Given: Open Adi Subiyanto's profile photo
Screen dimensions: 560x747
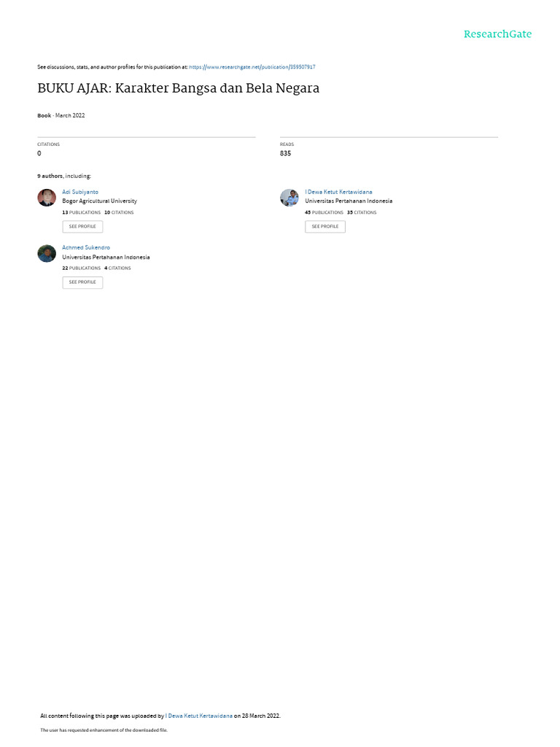Looking at the screenshot, I should tap(47, 197).
